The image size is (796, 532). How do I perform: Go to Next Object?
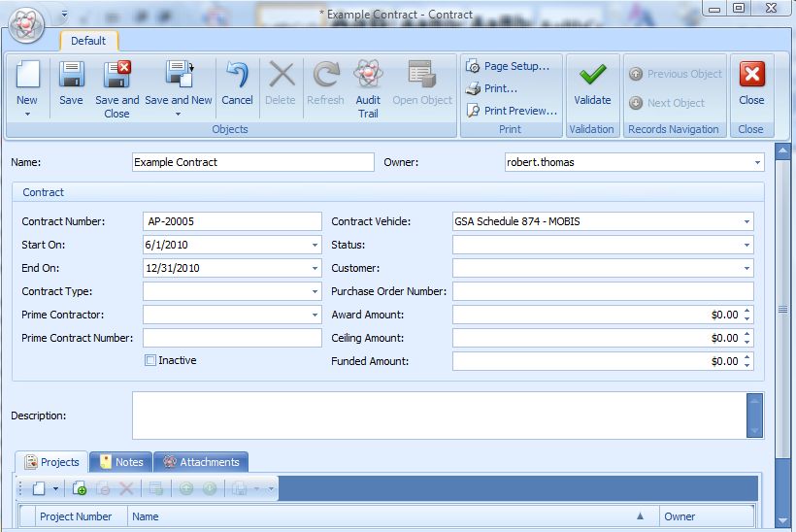667,103
